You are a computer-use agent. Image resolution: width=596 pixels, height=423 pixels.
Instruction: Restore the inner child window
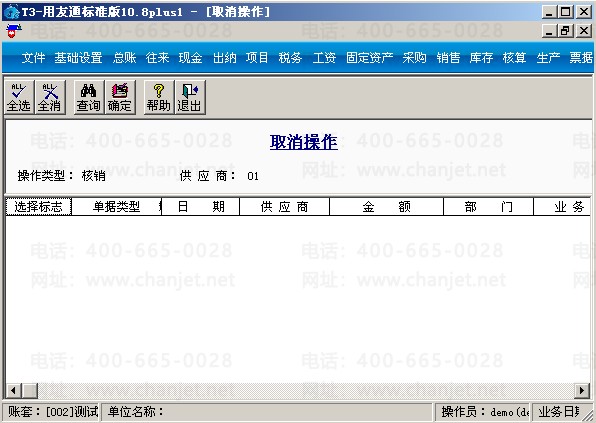coord(565,30)
